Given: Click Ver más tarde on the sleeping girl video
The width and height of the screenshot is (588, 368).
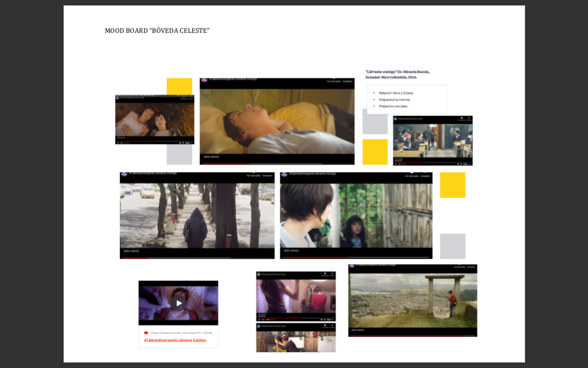Looking at the screenshot, I should 334,81.
